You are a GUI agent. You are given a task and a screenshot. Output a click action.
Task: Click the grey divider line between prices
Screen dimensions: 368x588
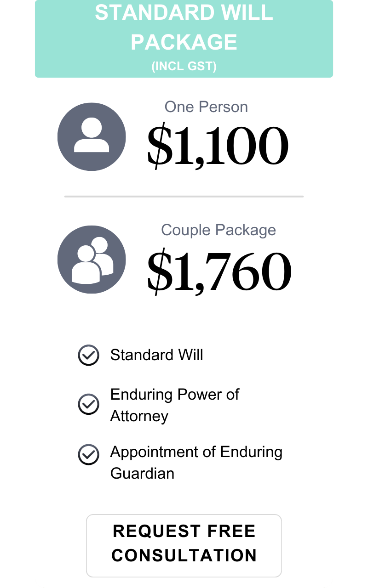[184, 197]
